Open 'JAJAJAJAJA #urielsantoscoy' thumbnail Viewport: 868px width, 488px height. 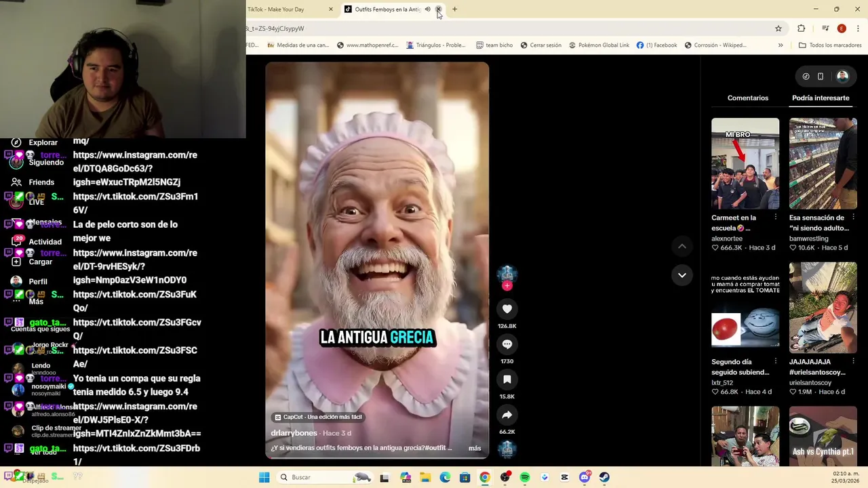(x=823, y=307)
